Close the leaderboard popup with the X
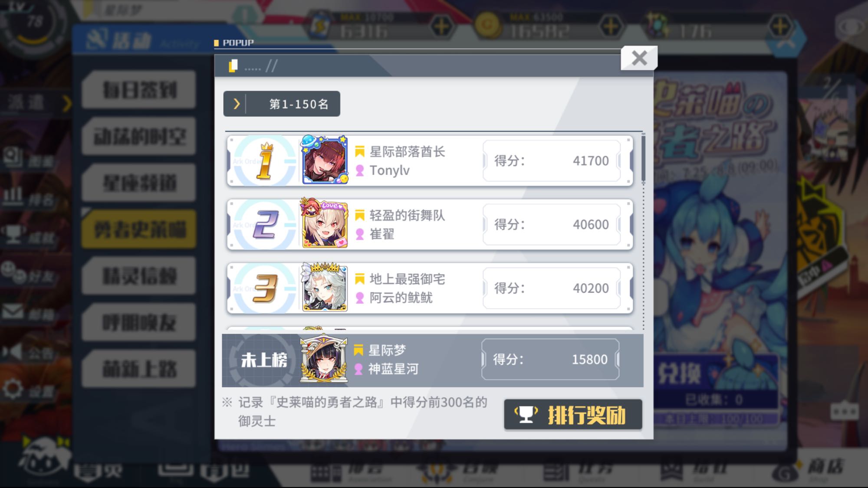This screenshot has height=488, width=868. 639,58
